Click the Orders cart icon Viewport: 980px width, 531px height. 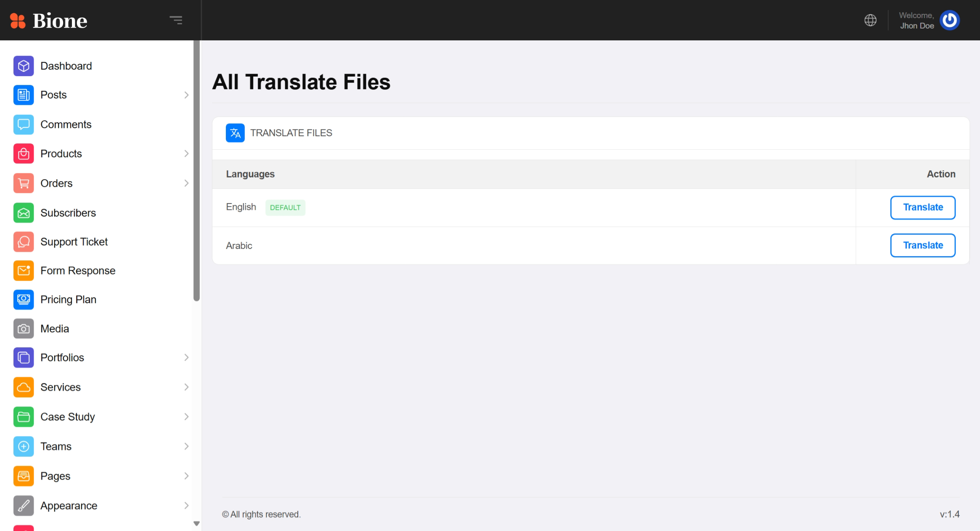pyautogui.click(x=24, y=183)
